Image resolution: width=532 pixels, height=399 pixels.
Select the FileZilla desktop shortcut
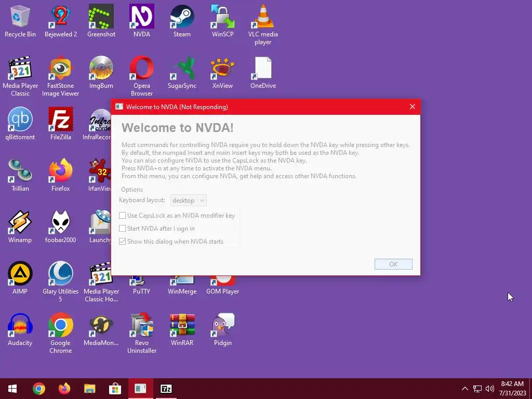tap(61, 124)
